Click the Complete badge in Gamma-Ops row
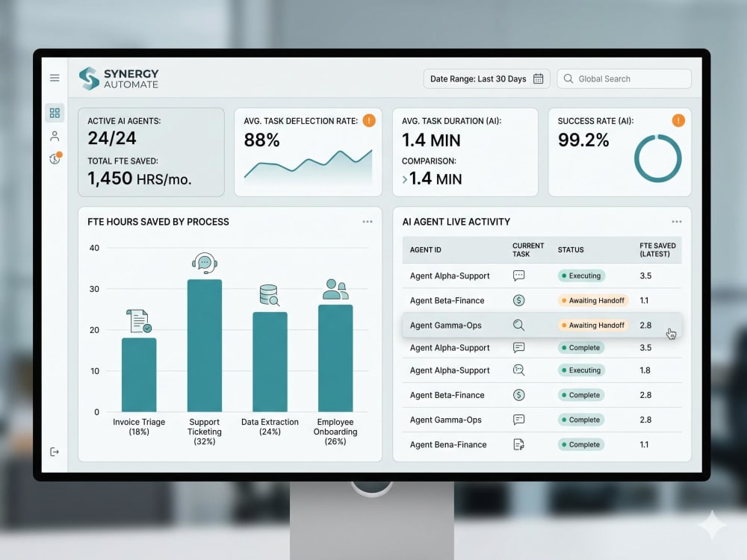The width and height of the screenshot is (747, 560). point(580,420)
